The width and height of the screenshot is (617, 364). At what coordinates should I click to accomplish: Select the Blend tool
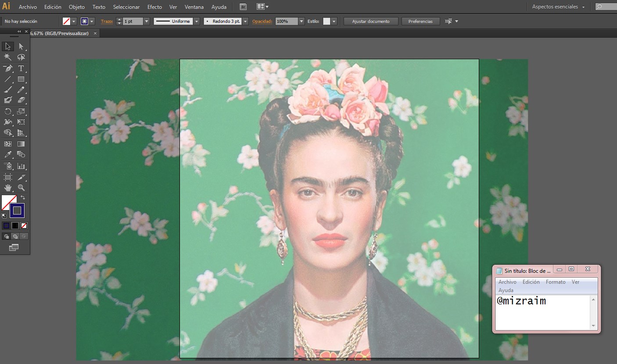pyautogui.click(x=21, y=154)
